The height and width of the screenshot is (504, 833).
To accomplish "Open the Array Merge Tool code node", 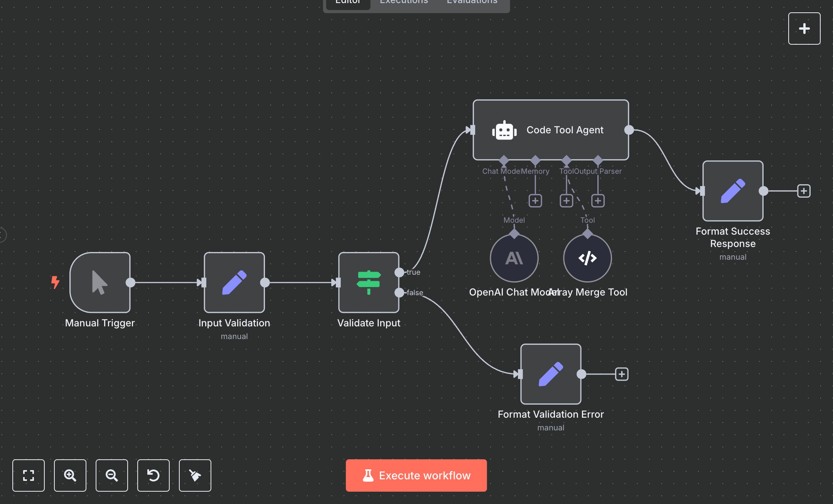I will point(587,258).
